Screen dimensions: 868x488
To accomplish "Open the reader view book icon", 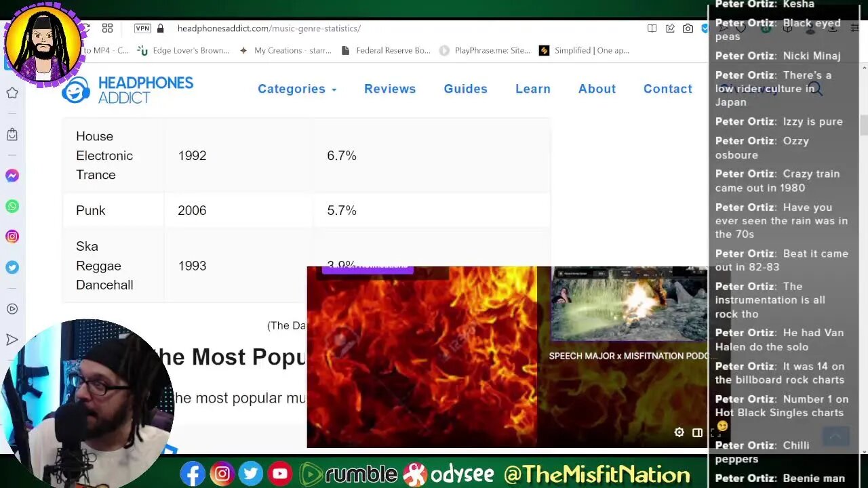I will tap(652, 28).
